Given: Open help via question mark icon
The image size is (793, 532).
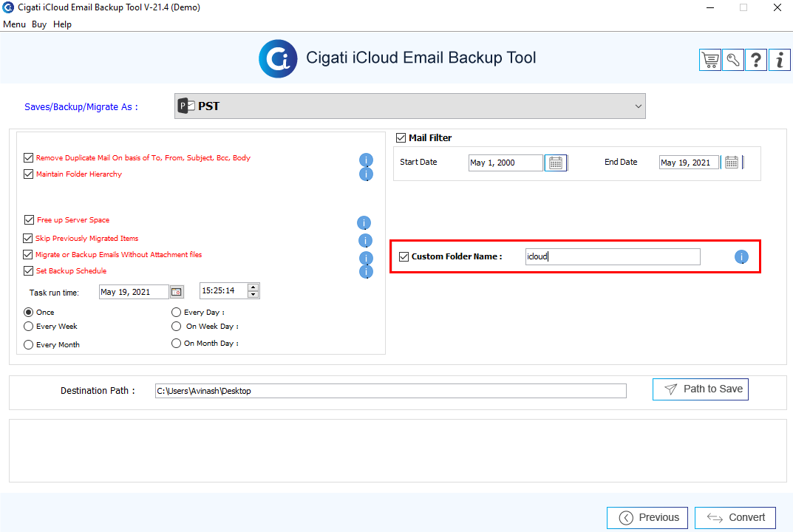Looking at the screenshot, I should (756, 60).
